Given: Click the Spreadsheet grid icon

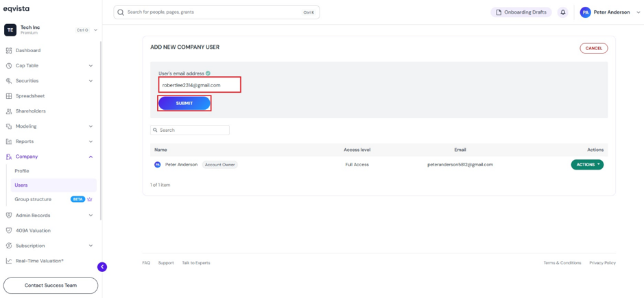Looking at the screenshot, I should click(9, 96).
